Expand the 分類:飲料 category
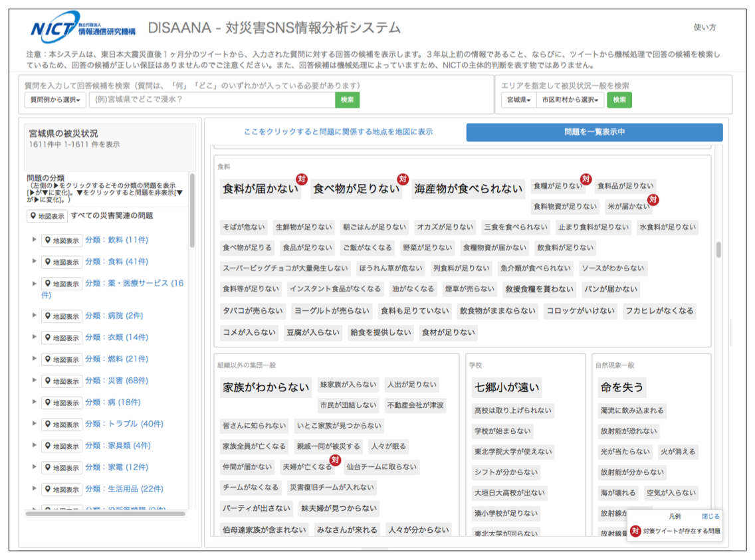Image resolution: width=755 pixels, height=560 pixels. coord(34,239)
